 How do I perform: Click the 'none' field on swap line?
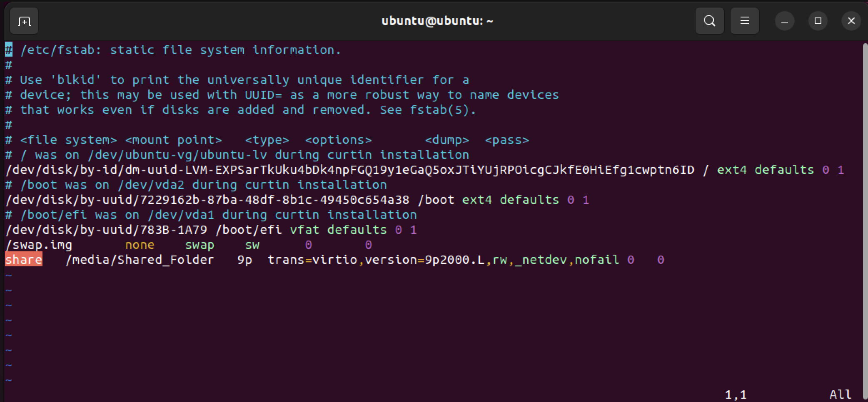(140, 245)
